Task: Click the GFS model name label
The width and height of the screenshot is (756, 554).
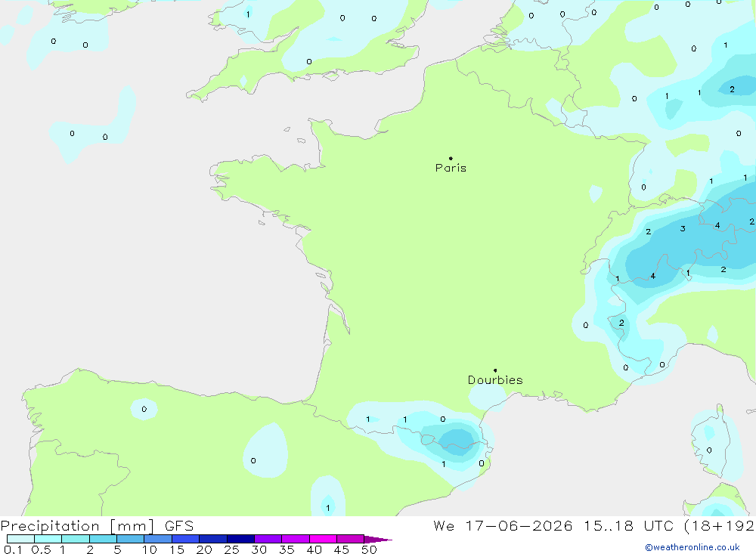Action: [x=179, y=526]
